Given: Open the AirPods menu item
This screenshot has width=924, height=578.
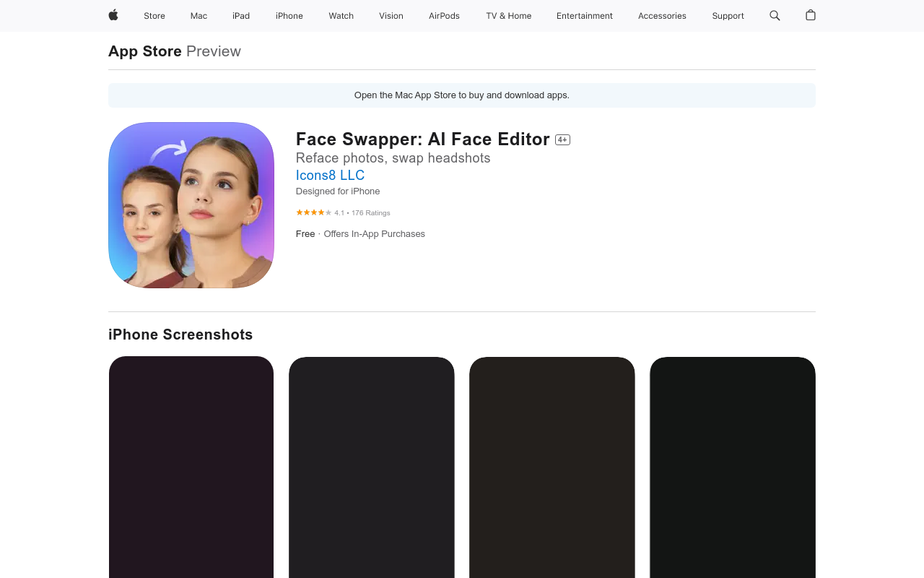Looking at the screenshot, I should click(x=444, y=16).
